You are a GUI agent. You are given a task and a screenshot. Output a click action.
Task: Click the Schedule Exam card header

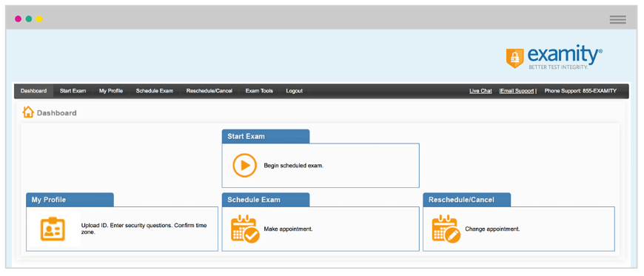coord(266,200)
